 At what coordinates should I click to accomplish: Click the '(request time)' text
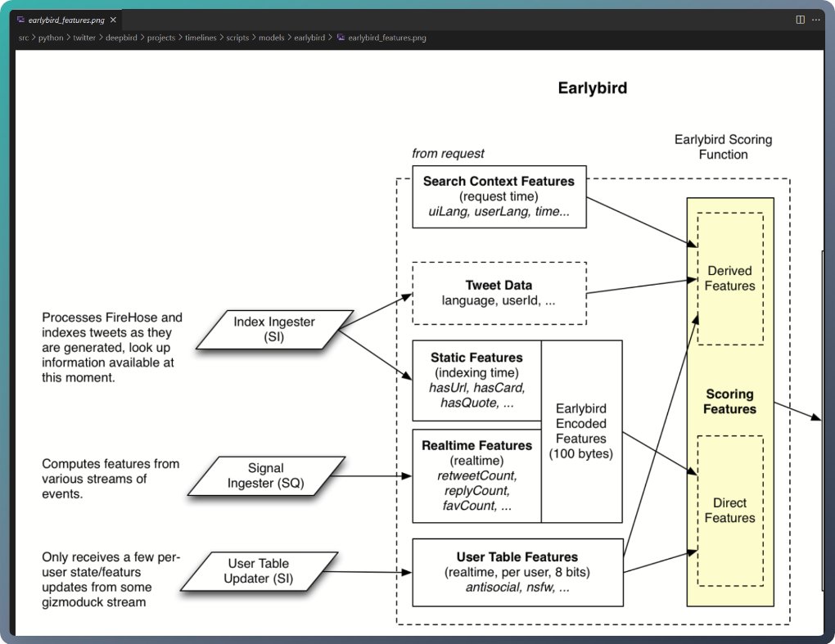[x=499, y=196]
